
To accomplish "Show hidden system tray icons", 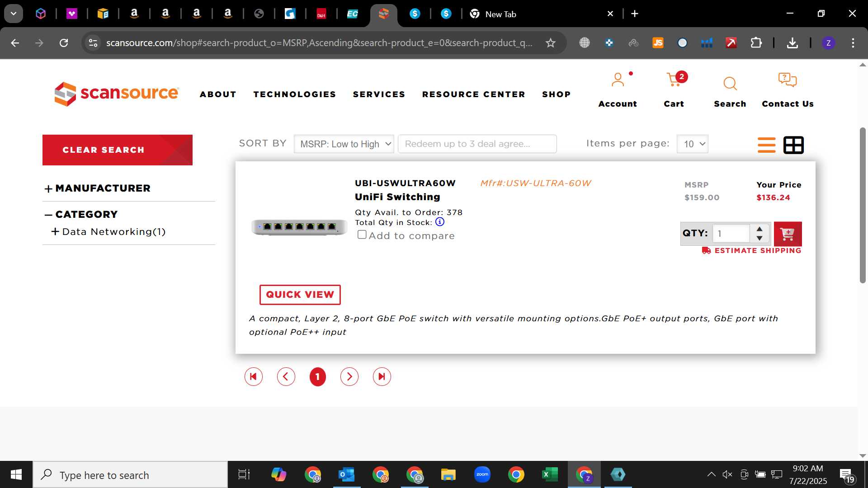I will 711,474.
